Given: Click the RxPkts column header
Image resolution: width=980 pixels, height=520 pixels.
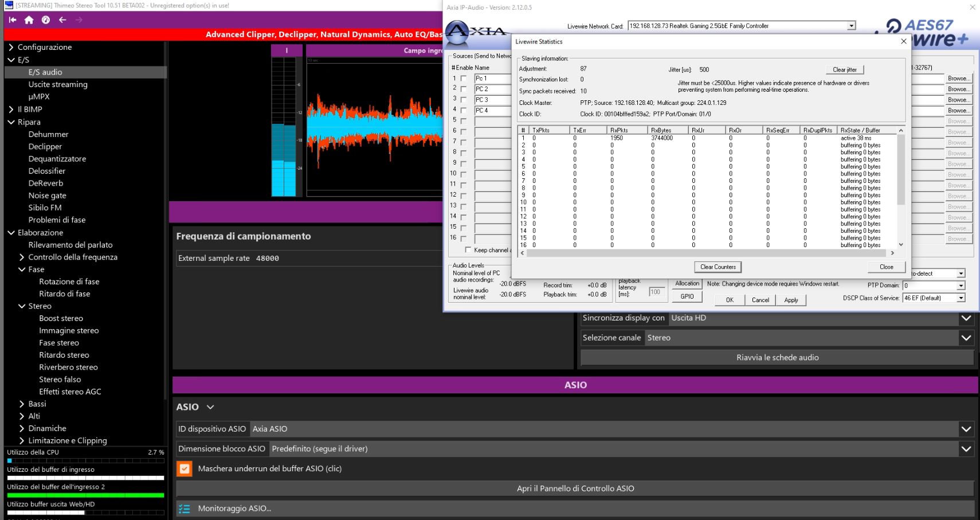Looking at the screenshot, I should click(627, 130).
